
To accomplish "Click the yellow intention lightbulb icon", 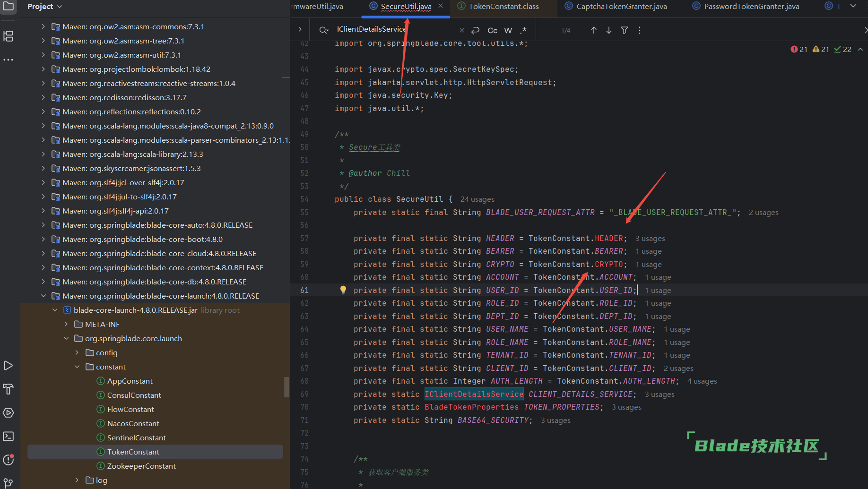I will 343,290.
